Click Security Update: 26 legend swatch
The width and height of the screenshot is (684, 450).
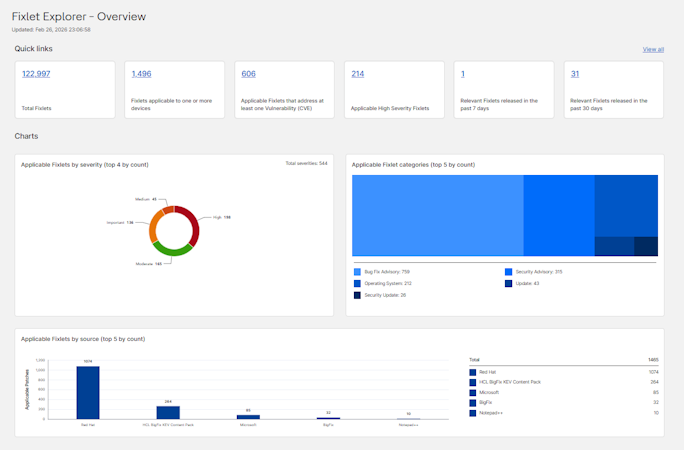pyautogui.click(x=357, y=295)
